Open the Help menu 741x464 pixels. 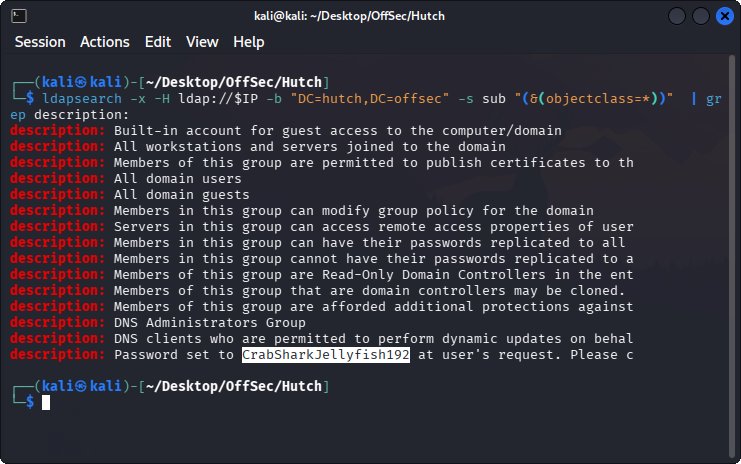tap(249, 42)
